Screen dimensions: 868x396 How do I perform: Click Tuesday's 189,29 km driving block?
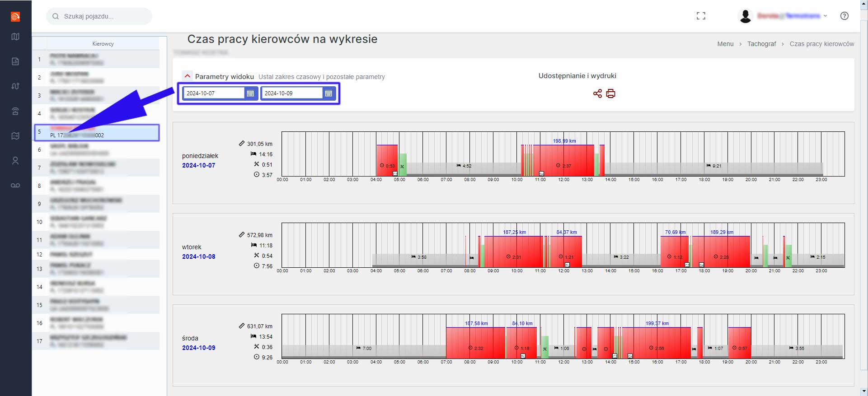721,252
